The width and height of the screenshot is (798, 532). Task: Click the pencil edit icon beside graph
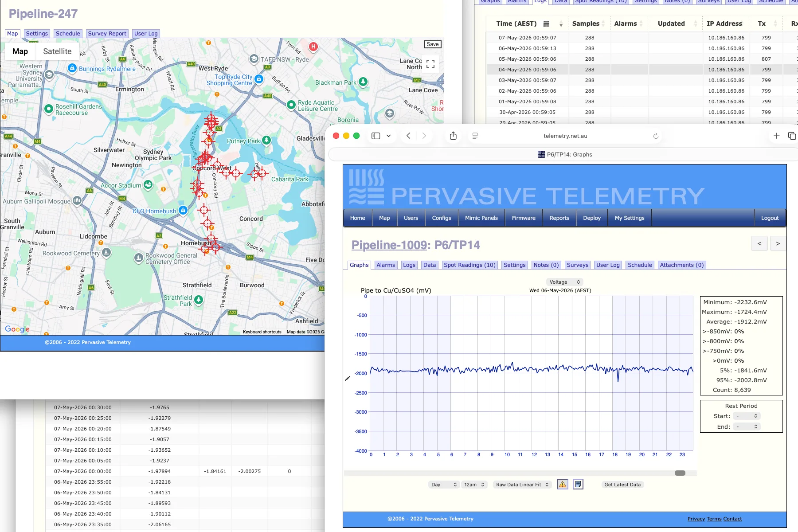[x=348, y=378]
